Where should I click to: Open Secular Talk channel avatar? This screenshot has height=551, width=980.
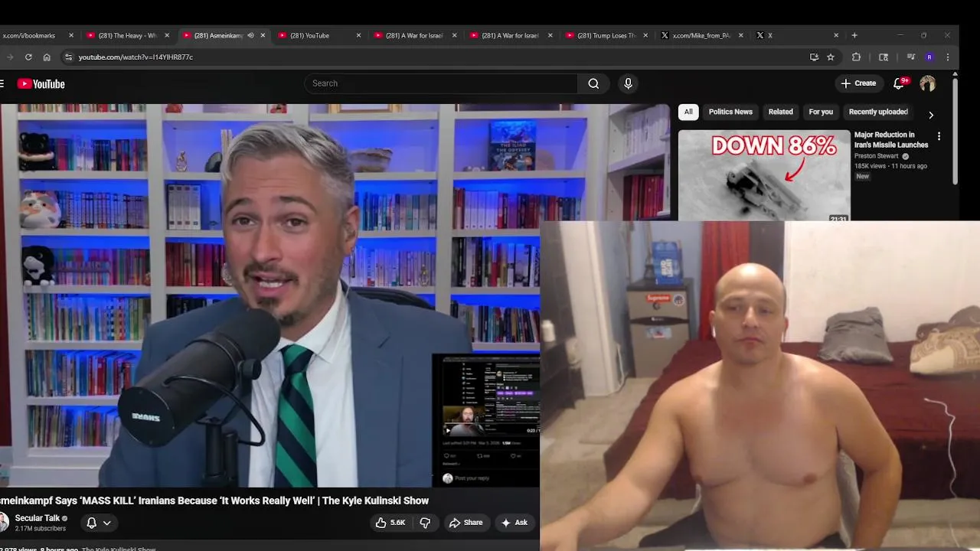[2, 522]
